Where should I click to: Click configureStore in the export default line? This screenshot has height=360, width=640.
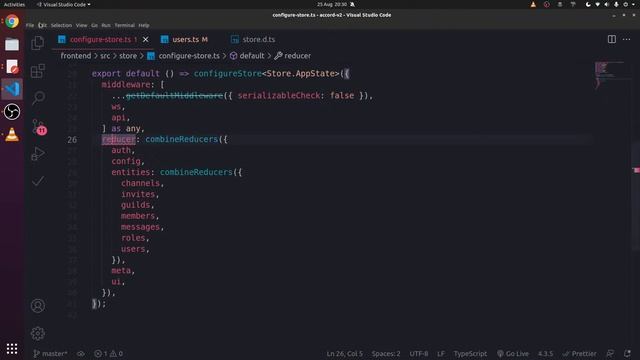click(227, 73)
